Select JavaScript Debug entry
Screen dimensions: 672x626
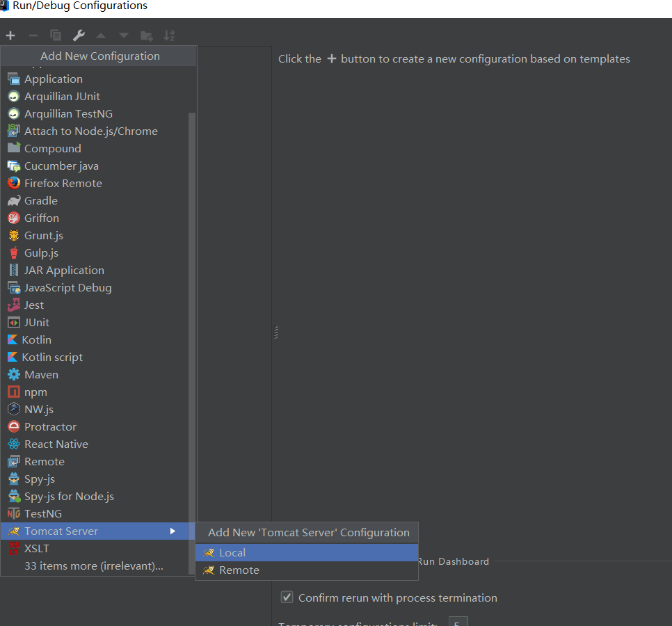[x=95, y=287]
